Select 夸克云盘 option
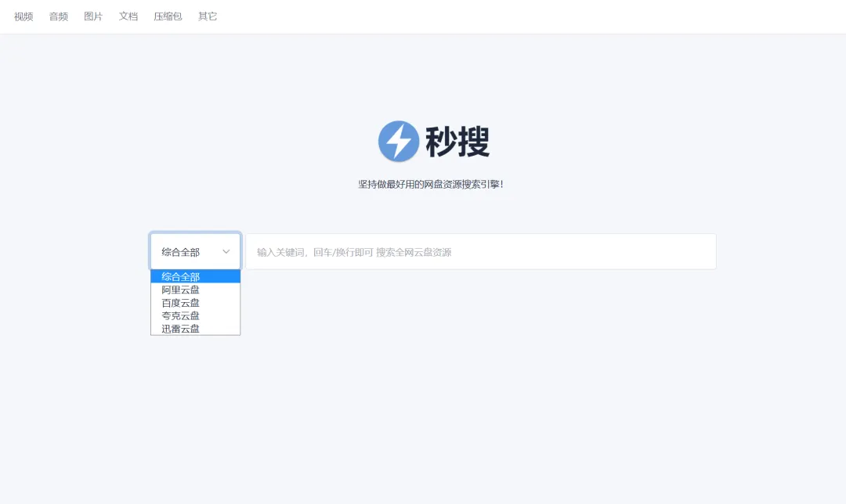 195,315
